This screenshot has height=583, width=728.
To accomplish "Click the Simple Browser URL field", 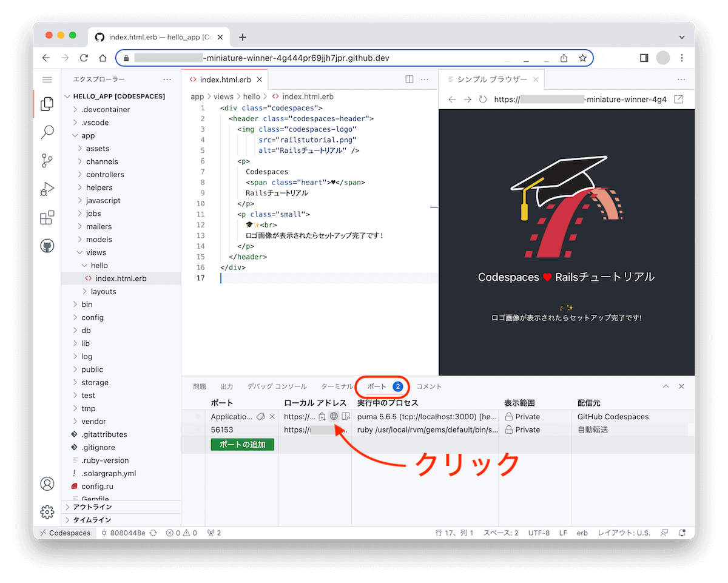I will click(581, 99).
